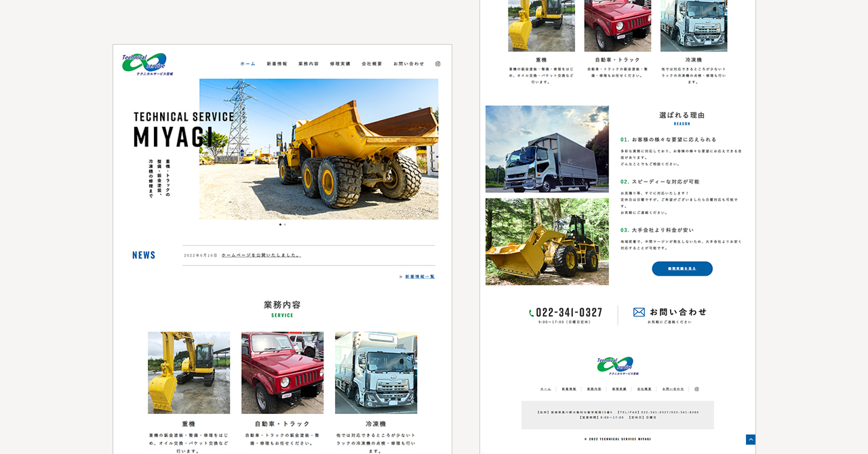
Task: Click the yellow excavator 重機 thumbnail
Action: click(x=189, y=372)
